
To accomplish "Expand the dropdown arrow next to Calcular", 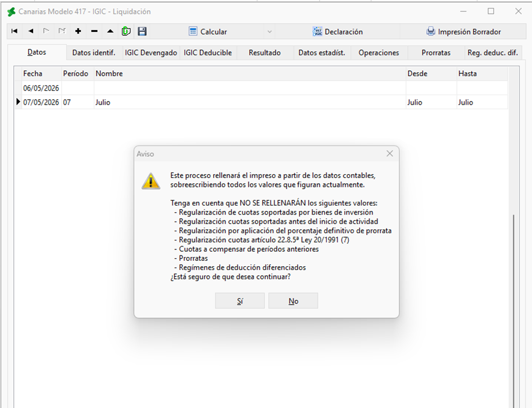I will [x=270, y=32].
